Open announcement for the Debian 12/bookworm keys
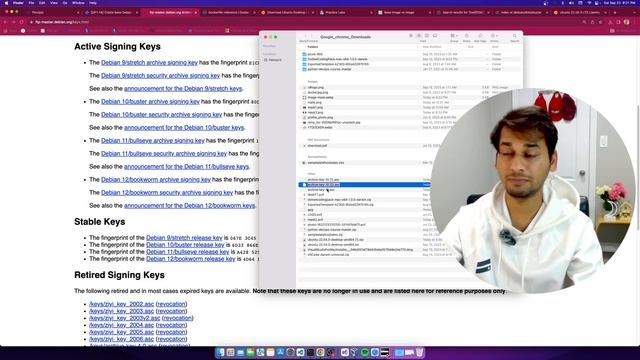 [189, 206]
